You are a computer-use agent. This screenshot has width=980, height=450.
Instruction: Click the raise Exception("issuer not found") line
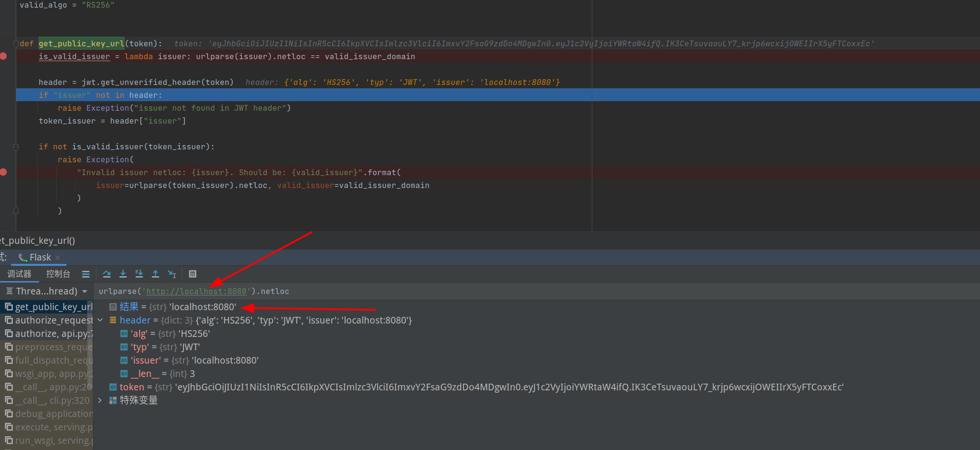(174, 108)
